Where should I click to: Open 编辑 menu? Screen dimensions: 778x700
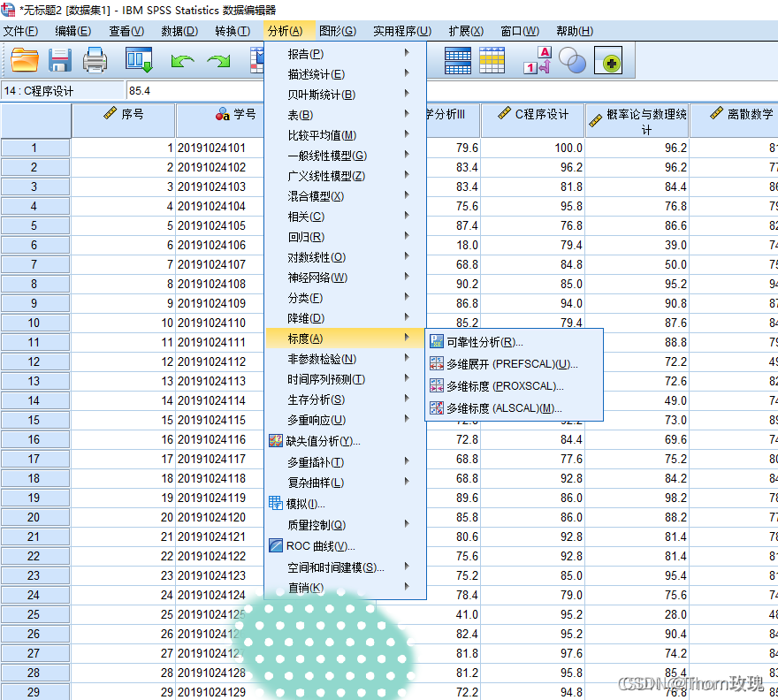point(72,31)
